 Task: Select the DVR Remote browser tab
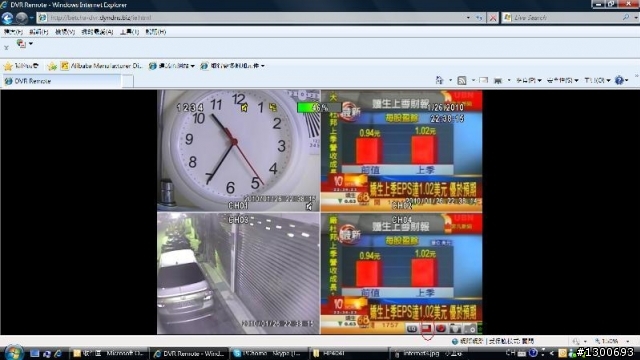tap(61, 81)
